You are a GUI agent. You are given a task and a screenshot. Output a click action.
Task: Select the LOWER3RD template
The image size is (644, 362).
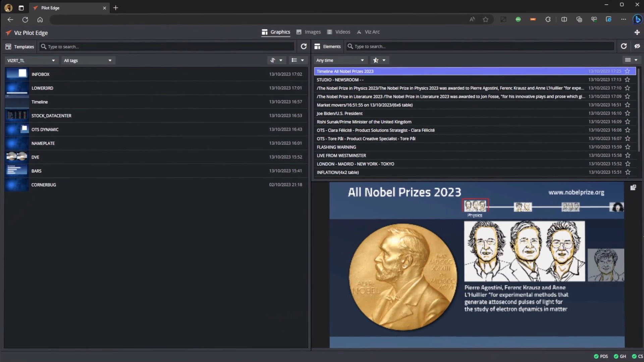coord(156,88)
